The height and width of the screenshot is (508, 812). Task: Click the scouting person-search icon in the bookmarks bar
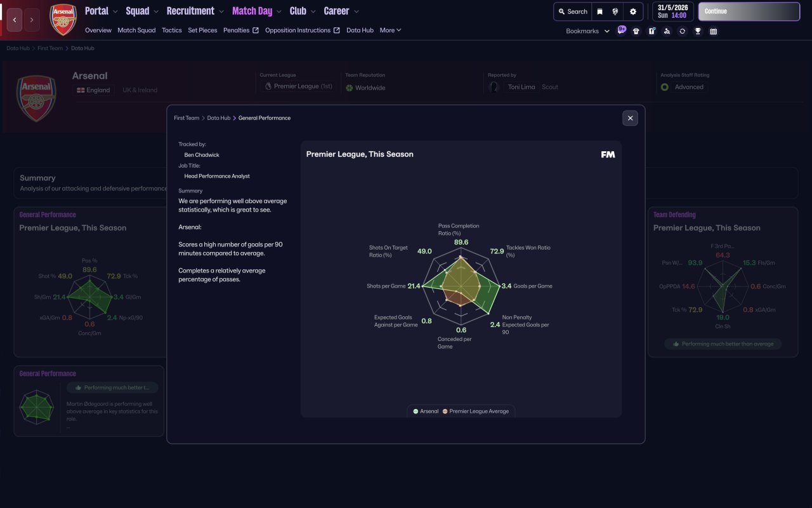[x=667, y=31]
